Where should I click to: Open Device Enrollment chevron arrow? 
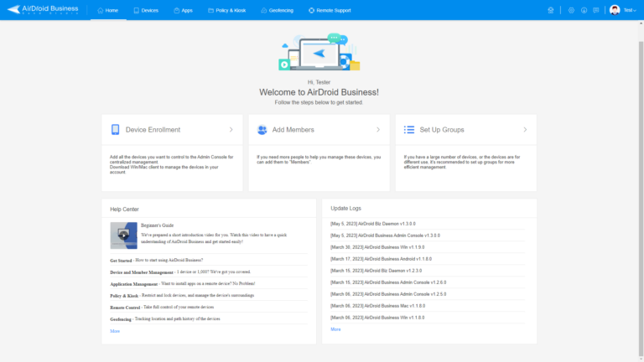point(231,130)
